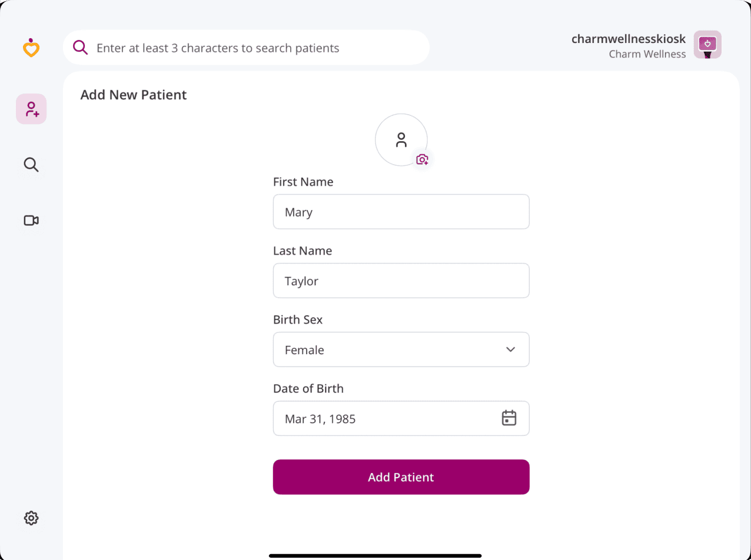Open the Birth Sex dropdown
Image resolution: width=751 pixels, height=560 pixels.
[401, 349]
